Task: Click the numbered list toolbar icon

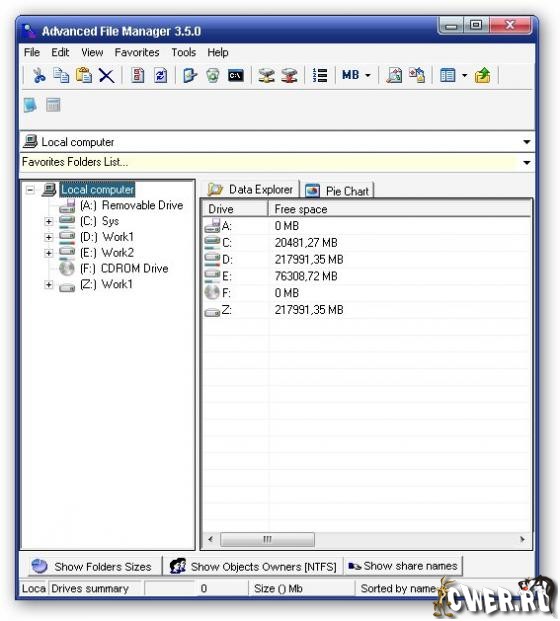Action: coord(320,75)
